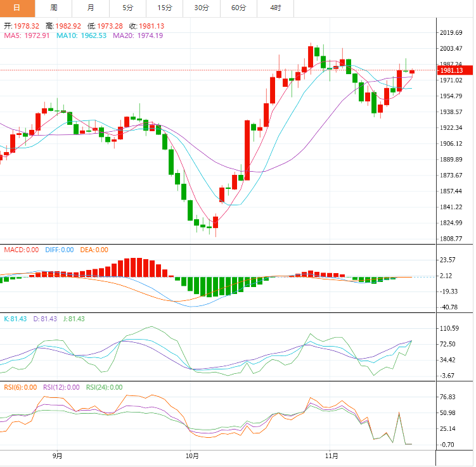Select the 15分 timeframe tab

coord(164,8)
